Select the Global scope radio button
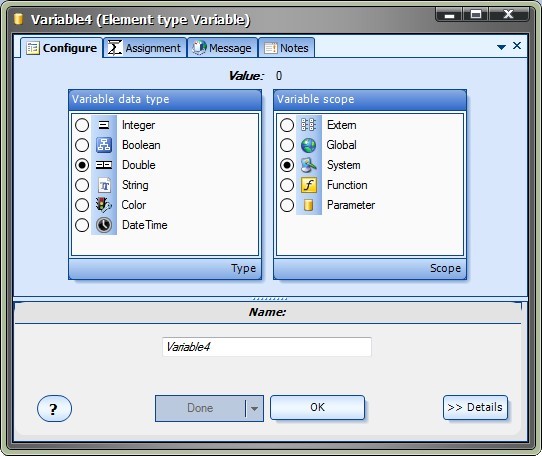 coord(287,145)
